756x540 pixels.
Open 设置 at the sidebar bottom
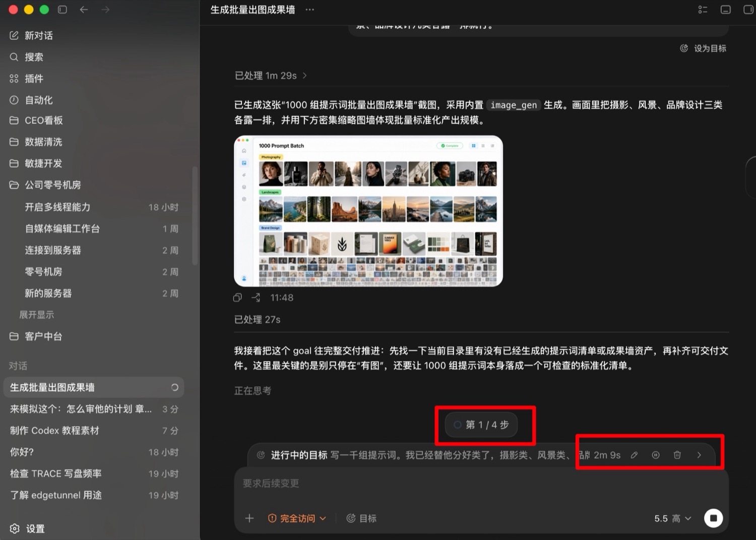28,528
